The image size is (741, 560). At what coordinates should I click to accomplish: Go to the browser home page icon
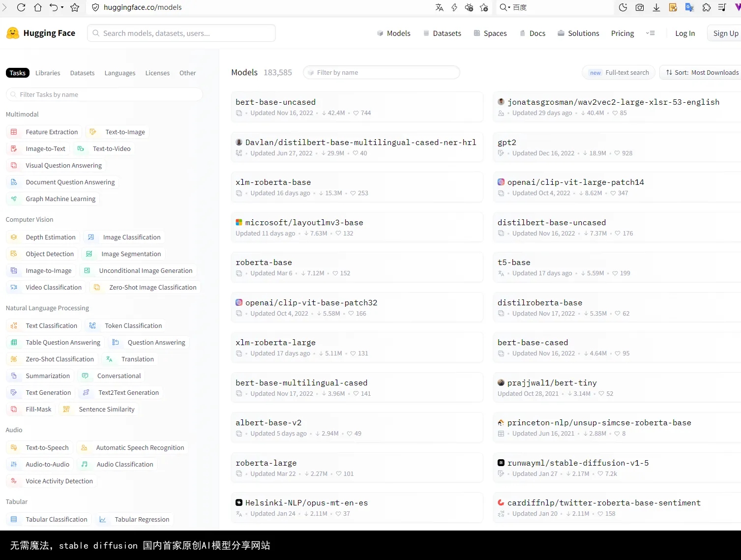38,7
